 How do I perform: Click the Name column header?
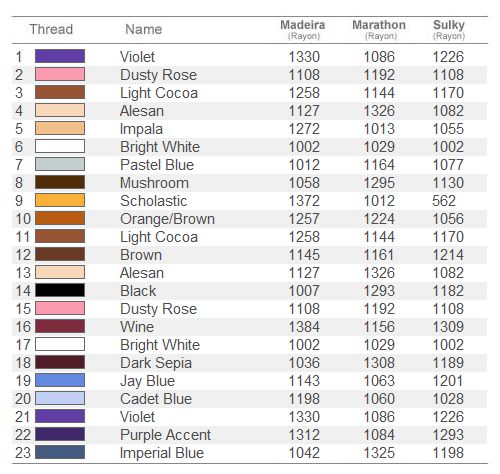[x=144, y=29]
